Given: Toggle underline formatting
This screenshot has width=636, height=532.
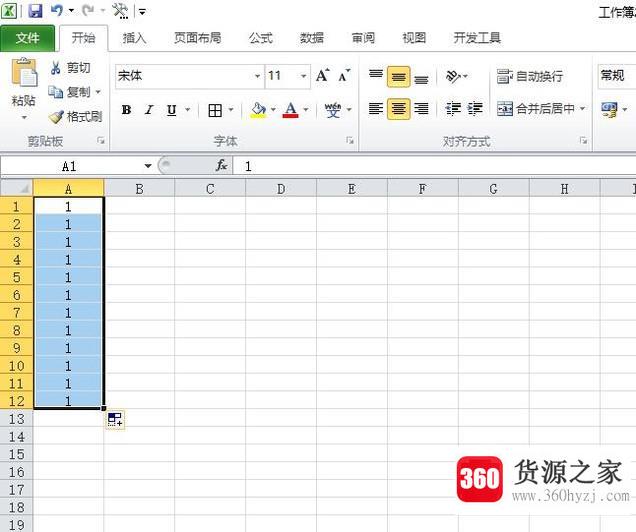Looking at the screenshot, I should click(172, 109).
